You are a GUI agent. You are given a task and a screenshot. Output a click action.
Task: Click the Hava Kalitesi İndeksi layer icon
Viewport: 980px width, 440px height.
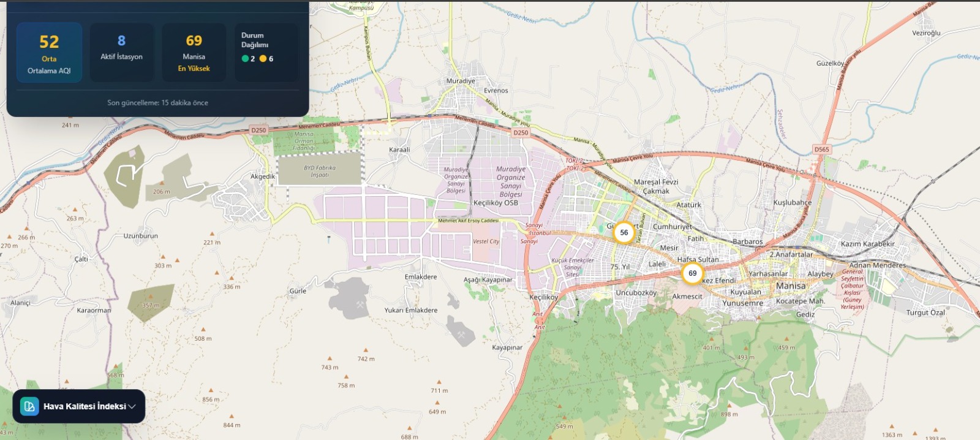[x=29, y=406]
